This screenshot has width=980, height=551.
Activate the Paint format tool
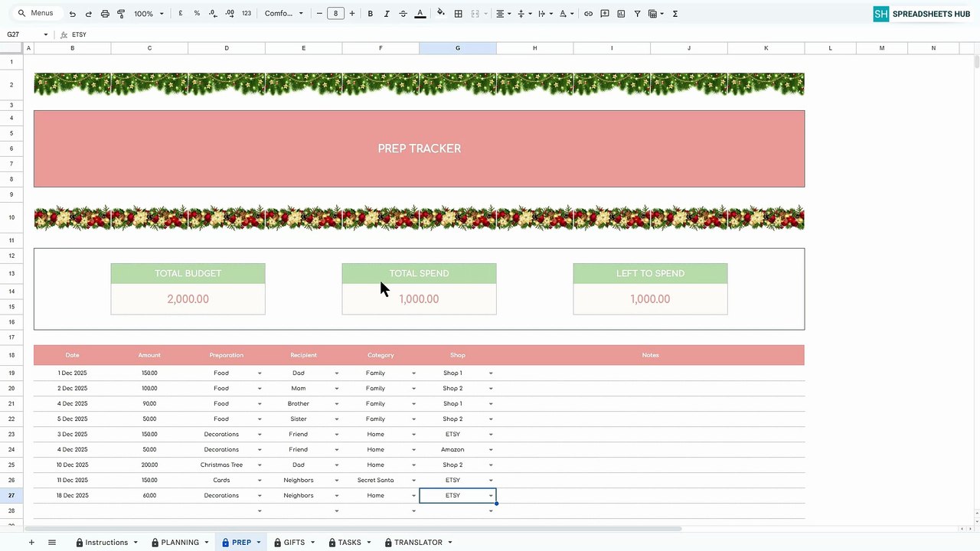[121, 14]
